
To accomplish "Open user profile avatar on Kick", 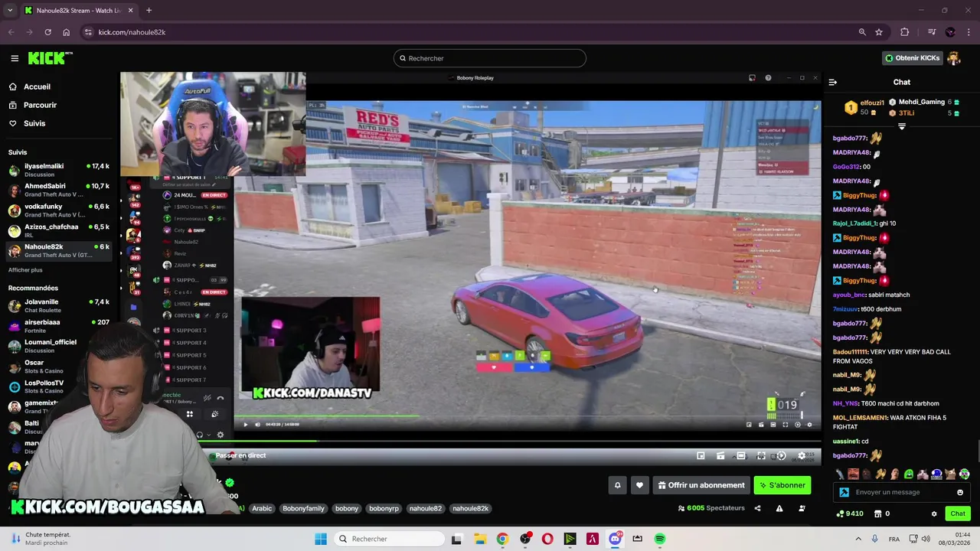I will pos(954,58).
